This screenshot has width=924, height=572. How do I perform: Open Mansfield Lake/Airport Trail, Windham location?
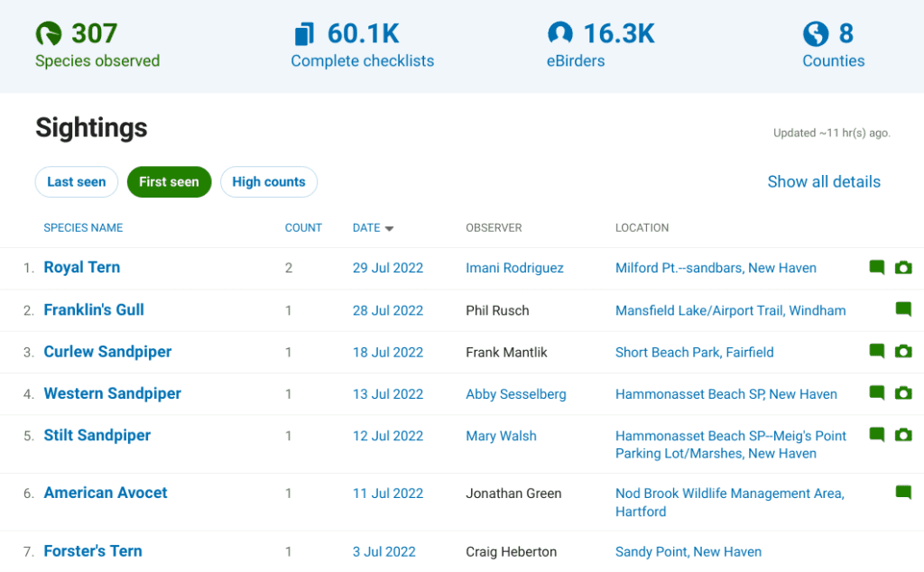(731, 310)
